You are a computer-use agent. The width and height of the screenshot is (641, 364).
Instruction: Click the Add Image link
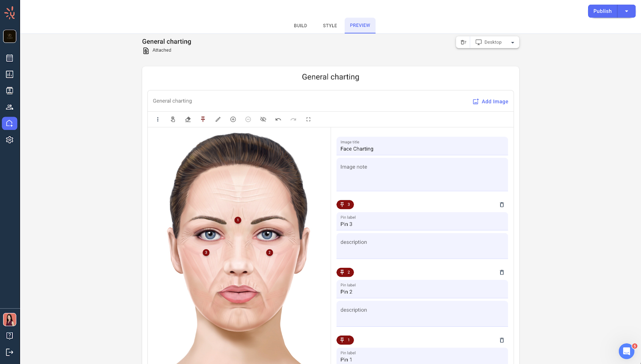(490, 102)
